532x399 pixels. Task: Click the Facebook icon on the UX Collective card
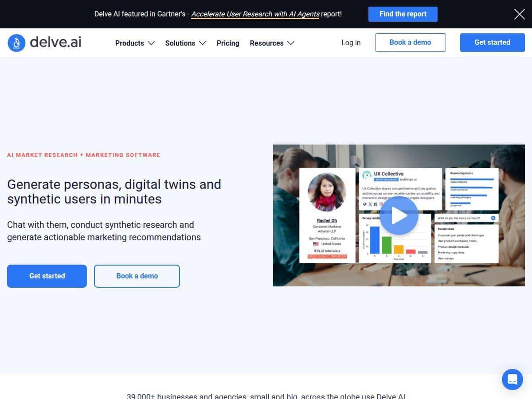[375, 204]
